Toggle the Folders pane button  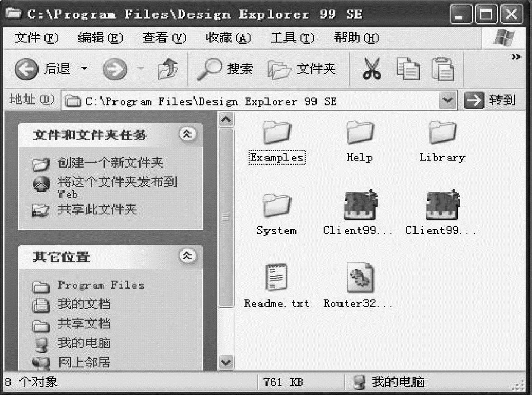[x=301, y=69]
